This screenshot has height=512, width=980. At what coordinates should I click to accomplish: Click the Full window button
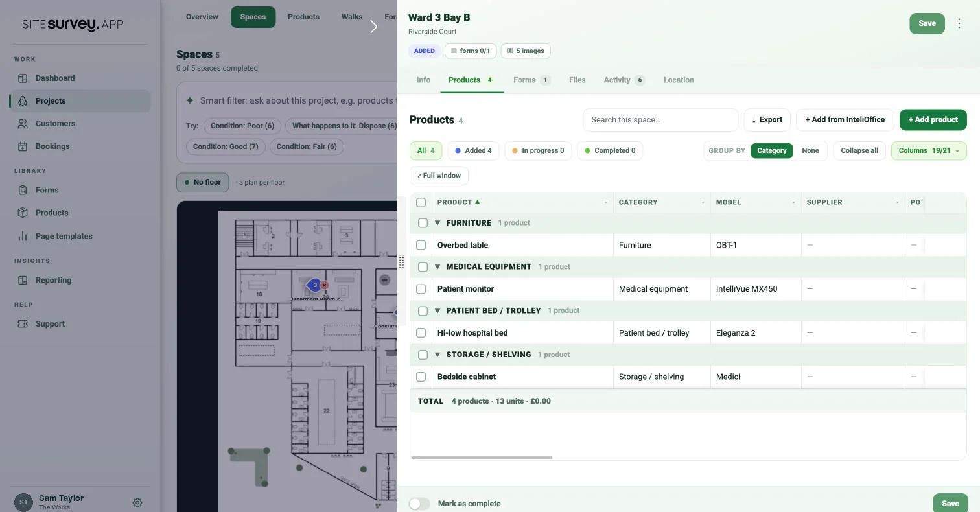(x=439, y=176)
